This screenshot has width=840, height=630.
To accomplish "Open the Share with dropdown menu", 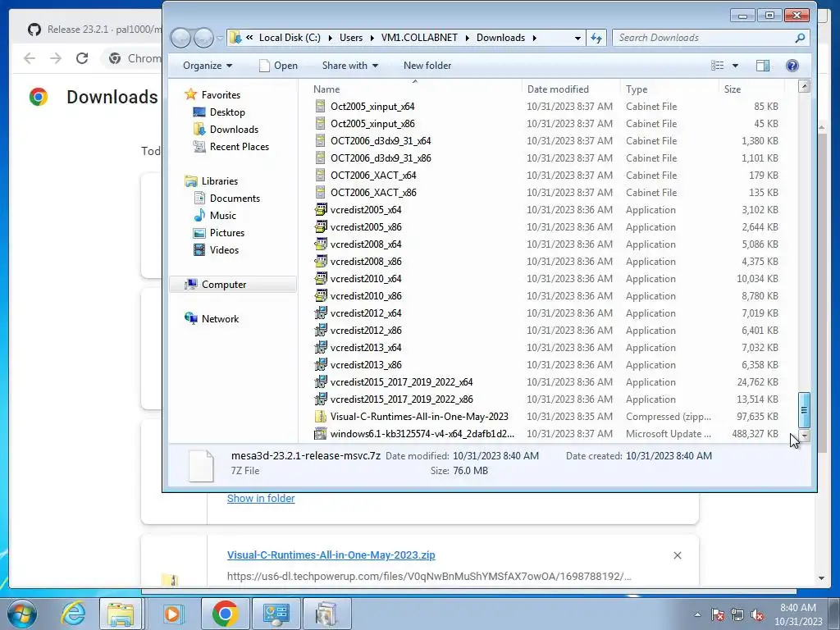I will tap(349, 66).
